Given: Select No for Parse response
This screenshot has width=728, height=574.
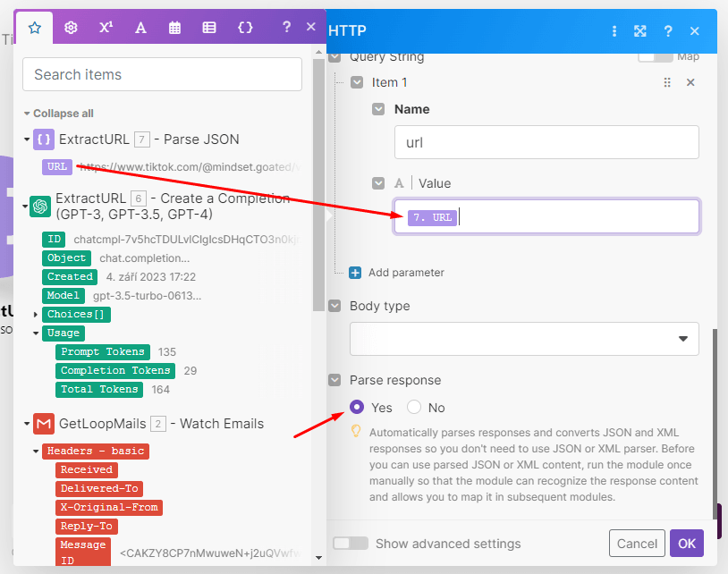Looking at the screenshot, I should tap(414, 408).
